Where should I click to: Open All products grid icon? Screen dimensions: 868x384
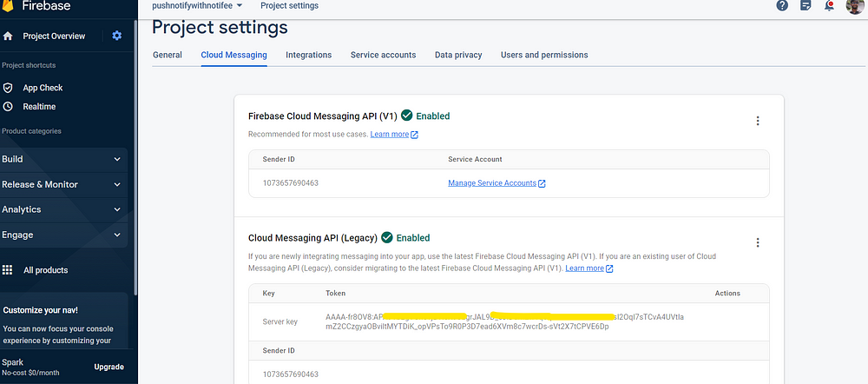click(8, 270)
